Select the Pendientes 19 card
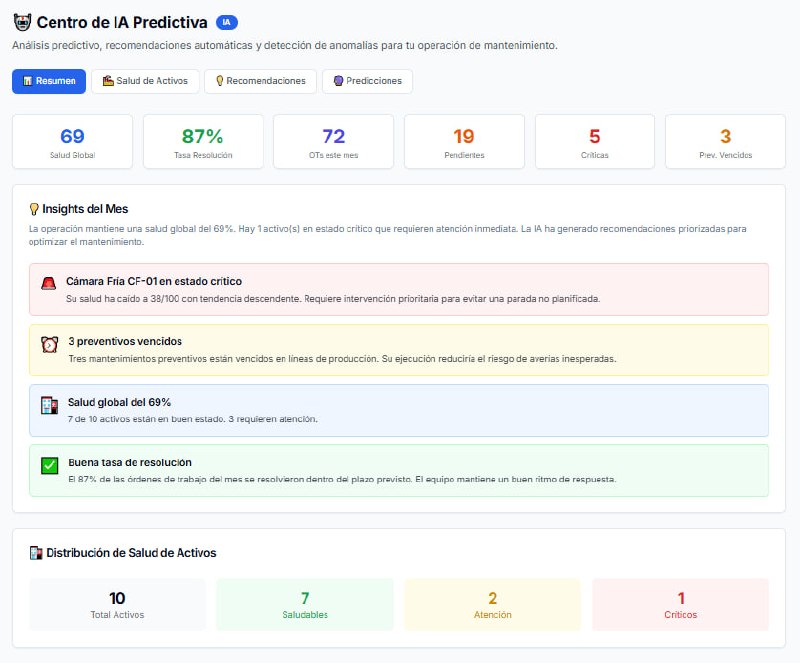This screenshot has height=663, width=800. [x=464, y=141]
